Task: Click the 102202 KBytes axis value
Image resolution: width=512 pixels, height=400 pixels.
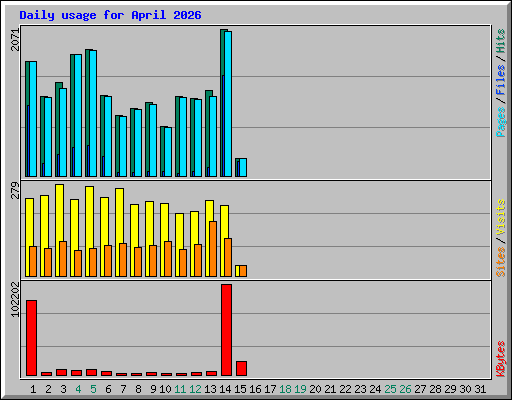Action: 15,299
